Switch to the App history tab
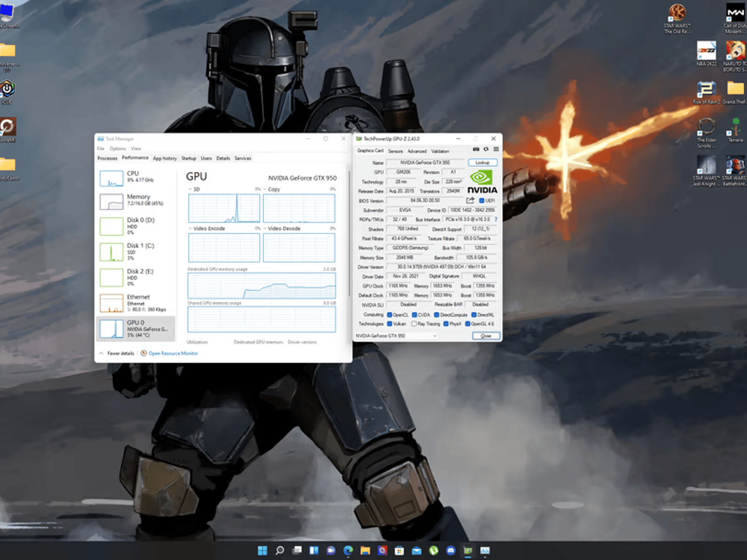Viewport: 747px width, 560px height. 165,158
